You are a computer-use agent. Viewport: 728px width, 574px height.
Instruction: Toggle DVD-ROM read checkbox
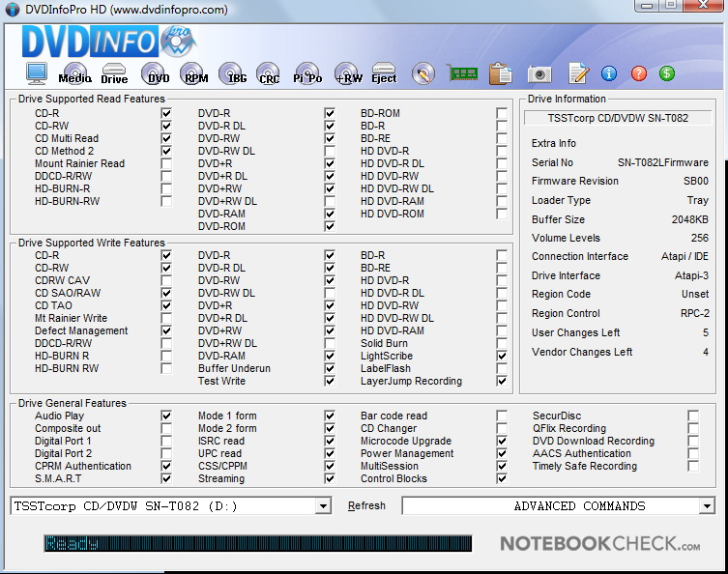point(330,226)
